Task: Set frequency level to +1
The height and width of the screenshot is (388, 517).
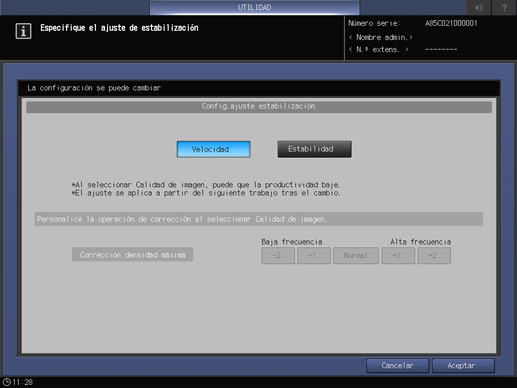Action: click(x=398, y=256)
